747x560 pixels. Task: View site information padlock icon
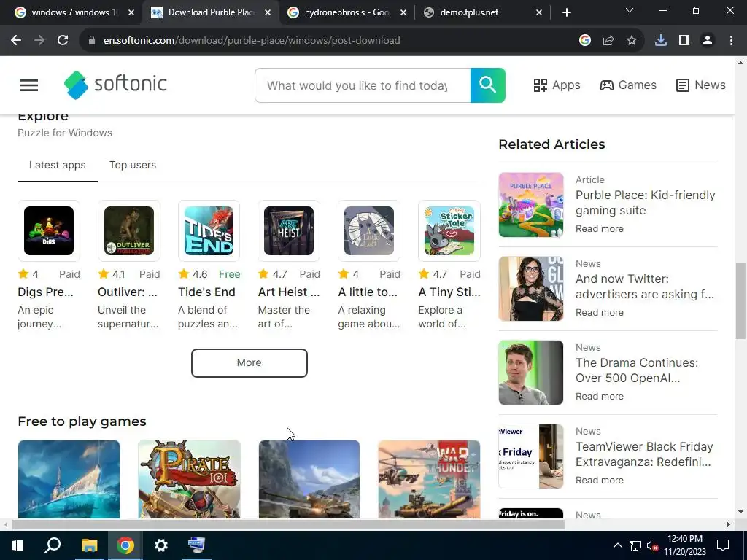92,41
